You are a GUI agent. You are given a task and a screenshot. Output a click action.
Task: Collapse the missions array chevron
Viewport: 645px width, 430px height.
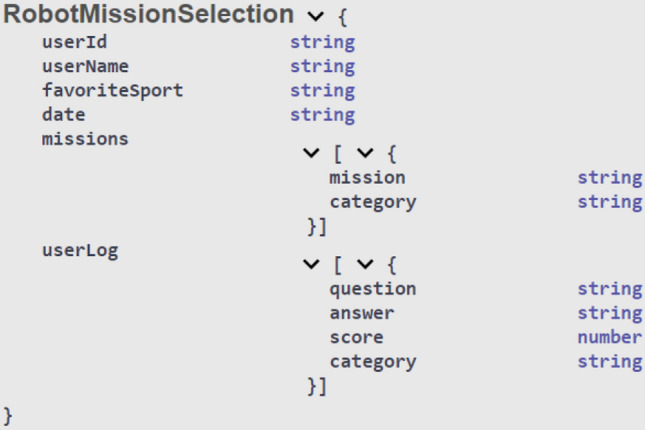(x=310, y=154)
